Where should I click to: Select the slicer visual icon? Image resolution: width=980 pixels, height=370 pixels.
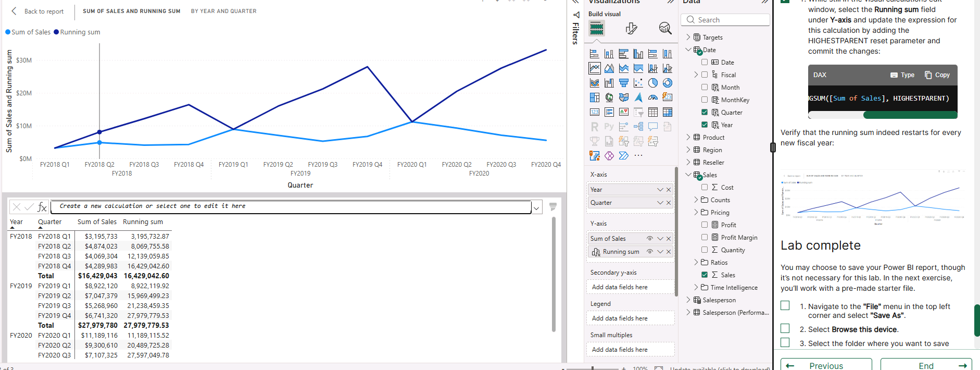click(638, 112)
